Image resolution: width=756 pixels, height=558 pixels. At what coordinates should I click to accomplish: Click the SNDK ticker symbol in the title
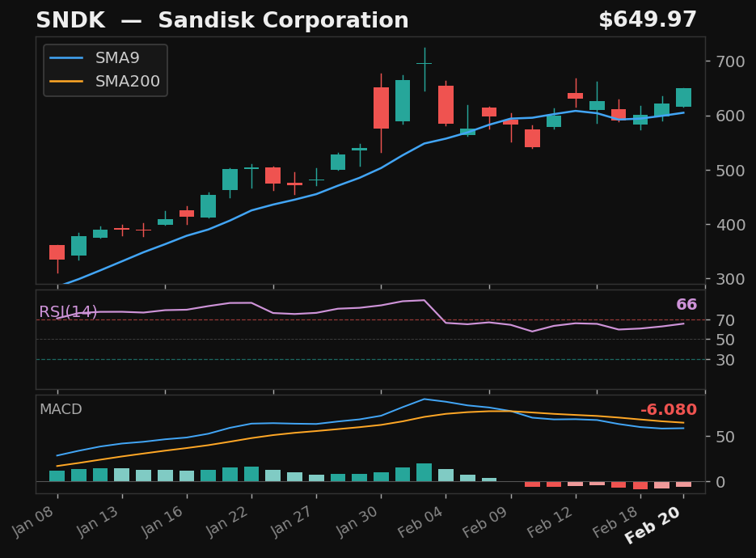[x=70, y=20]
